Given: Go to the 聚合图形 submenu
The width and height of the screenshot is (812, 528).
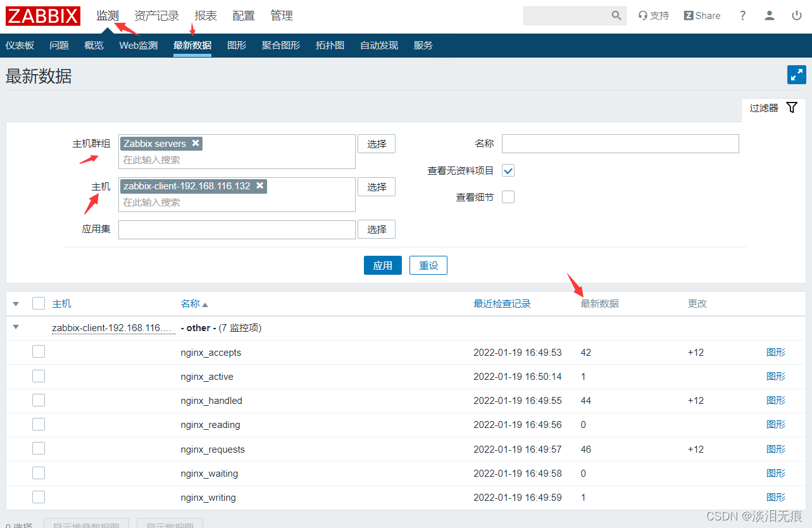Looking at the screenshot, I should tap(281, 46).
